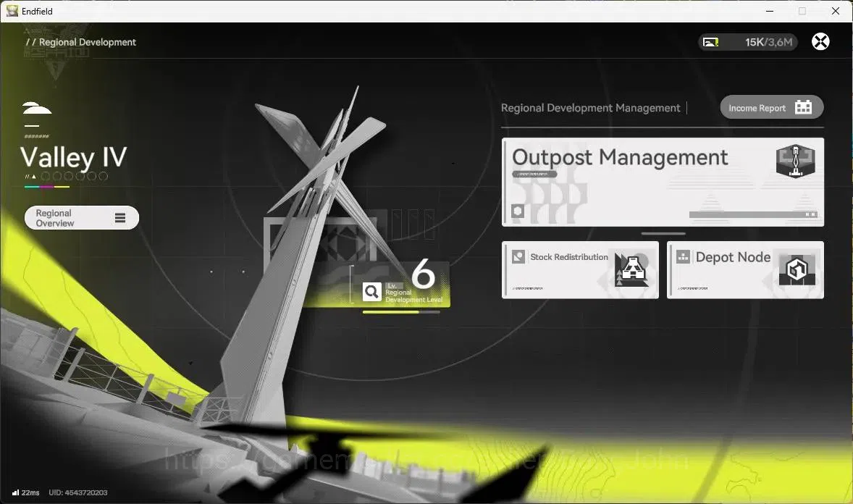Image resolution: width=853 pixels, height=504 pixels.
Task: Click the calendar icon on Income Report
Action: point(803,107)
